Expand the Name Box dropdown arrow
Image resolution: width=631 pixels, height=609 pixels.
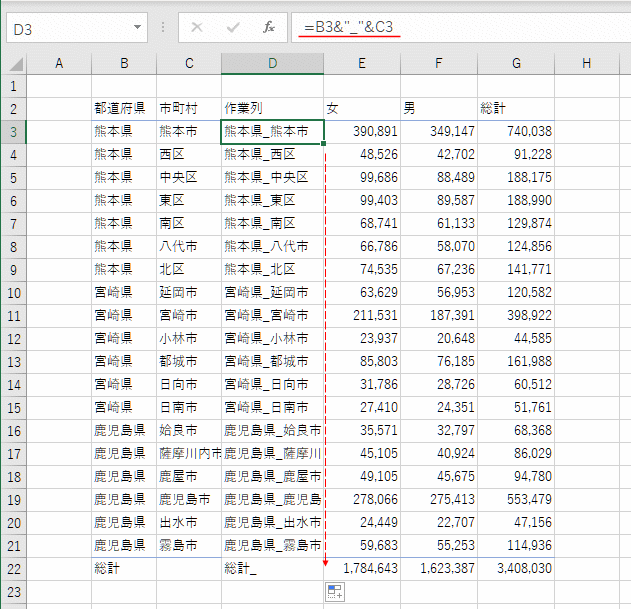point(137,27)
